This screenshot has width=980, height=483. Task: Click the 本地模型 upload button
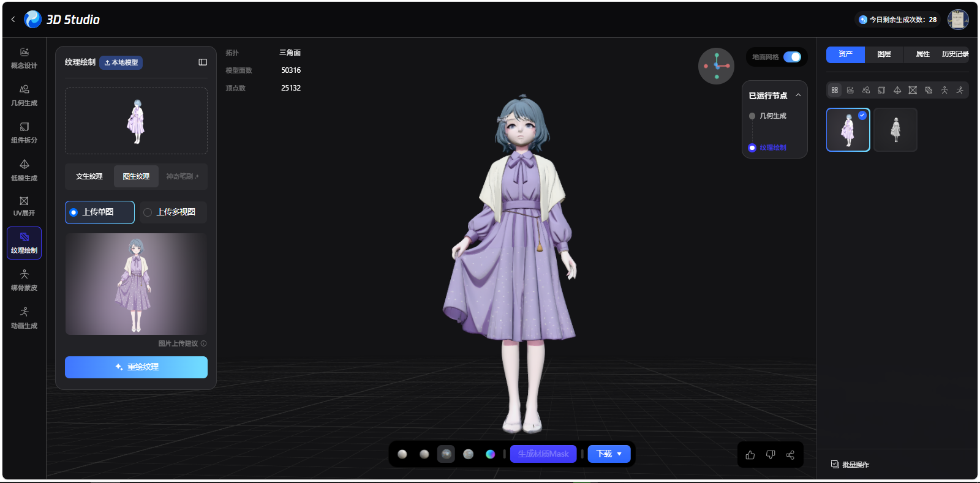[x=121, y=62]
